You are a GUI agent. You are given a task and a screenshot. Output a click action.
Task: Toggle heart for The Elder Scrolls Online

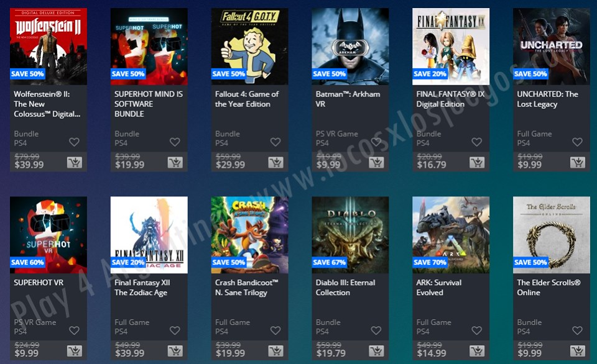[x=577, y=330]
